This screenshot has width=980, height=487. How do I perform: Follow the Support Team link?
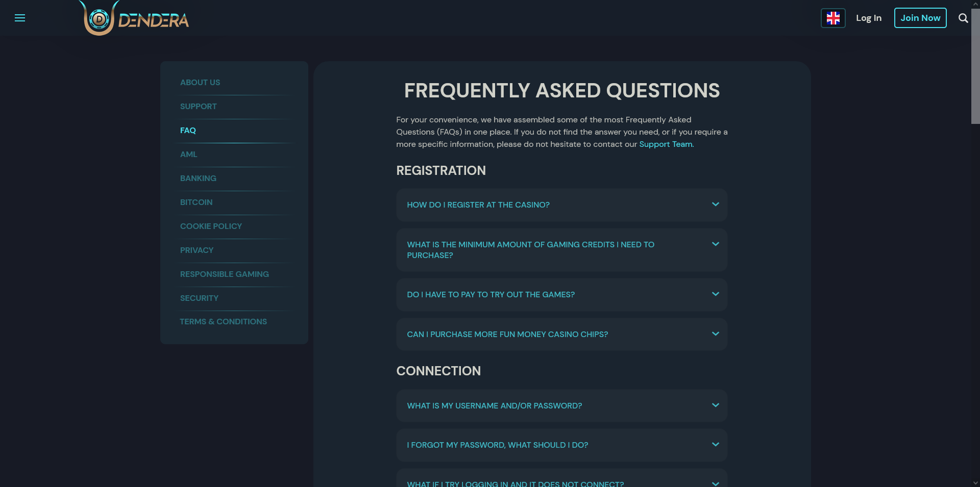666,144
